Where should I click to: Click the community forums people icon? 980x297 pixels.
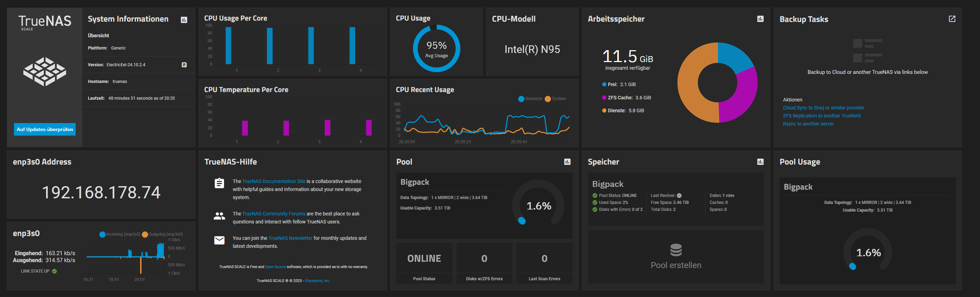[x=219, y=216]
